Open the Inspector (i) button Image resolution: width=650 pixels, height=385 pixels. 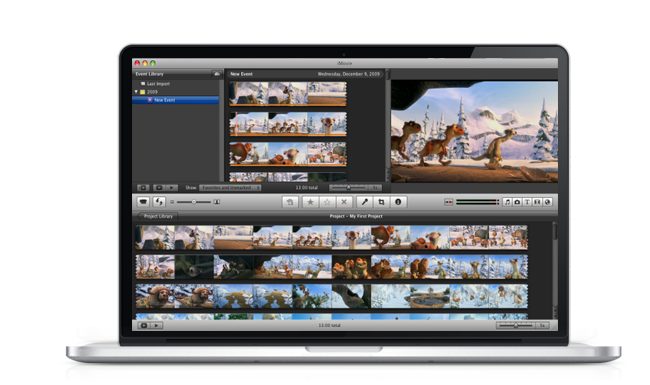click(x=398, y=202)
